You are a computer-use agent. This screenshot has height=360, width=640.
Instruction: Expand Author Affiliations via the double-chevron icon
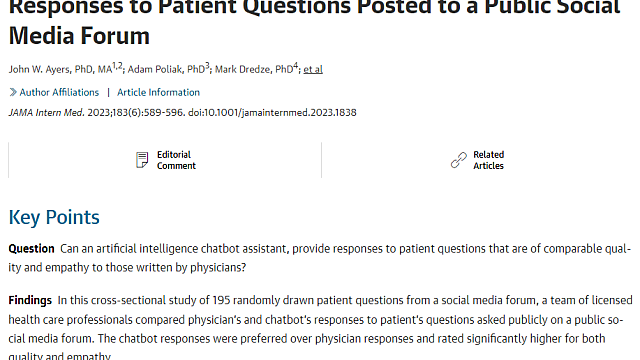click(13, 92)
